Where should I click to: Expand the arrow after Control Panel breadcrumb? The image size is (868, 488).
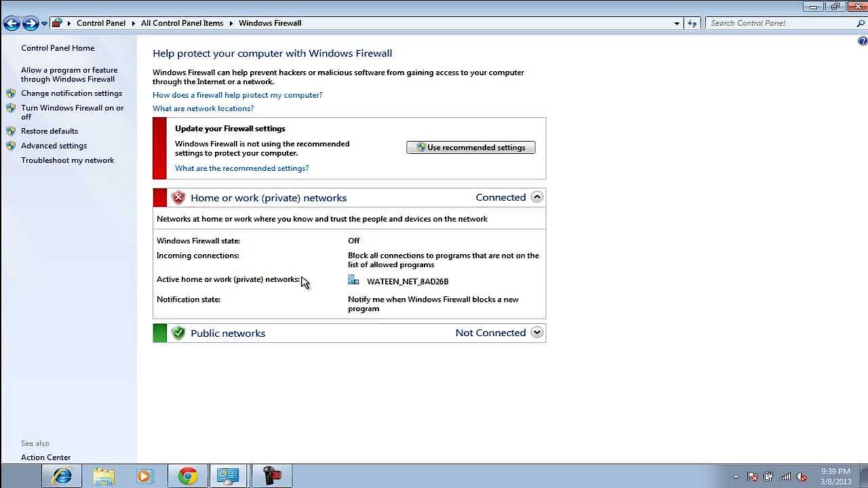(133, 23)
